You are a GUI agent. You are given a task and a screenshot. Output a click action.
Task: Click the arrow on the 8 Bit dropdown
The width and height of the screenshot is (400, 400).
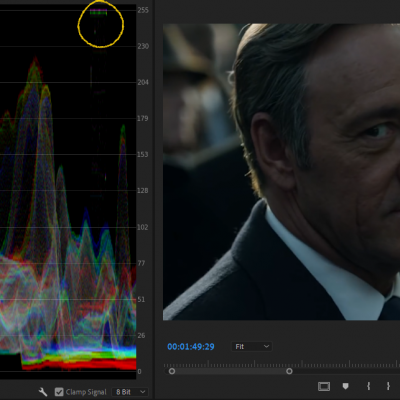click(x=143, y=392)
